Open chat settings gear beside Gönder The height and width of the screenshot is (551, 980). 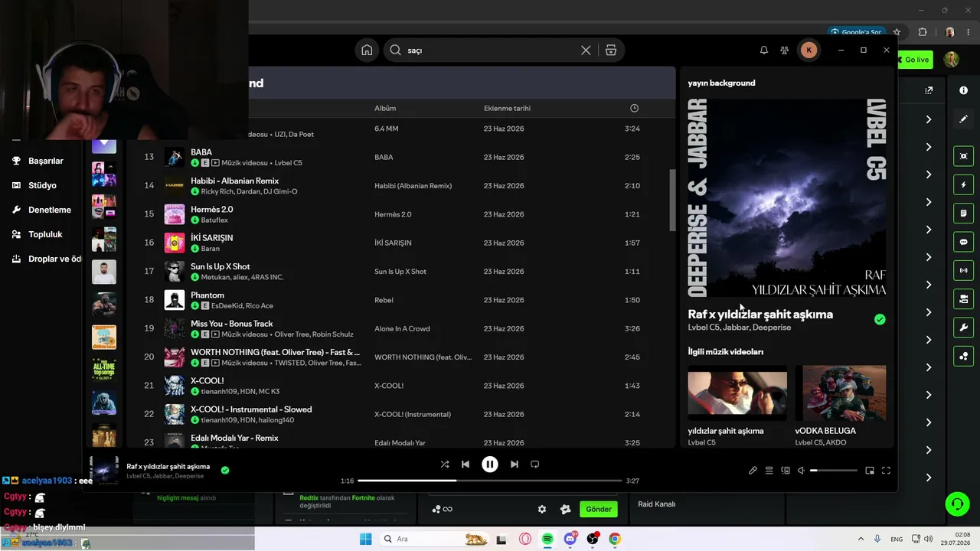pyautogui.click(x=542, y=509)
